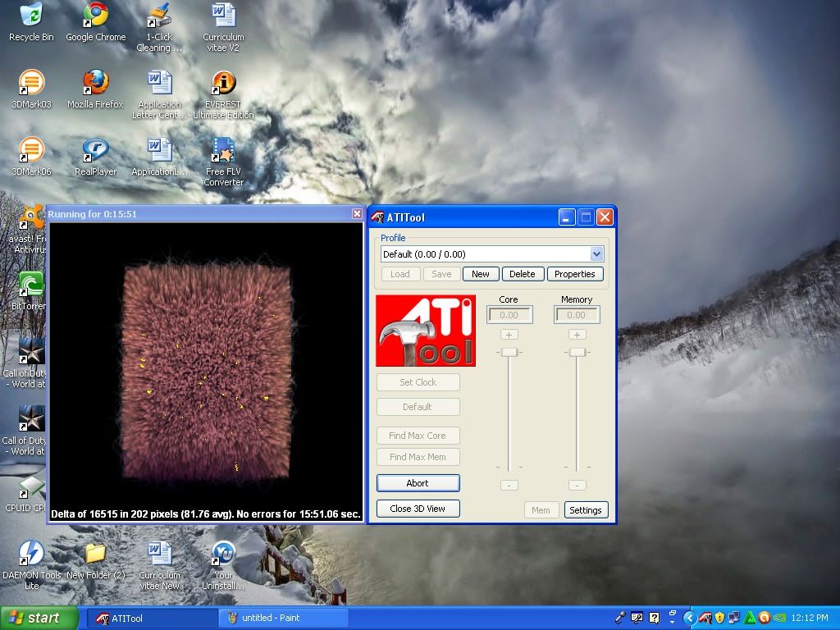The height and width of the screenshot is (630, 840).
Task: Click the Core clock slider thumb
Action: pyautogui.click(x=509, y=352)
